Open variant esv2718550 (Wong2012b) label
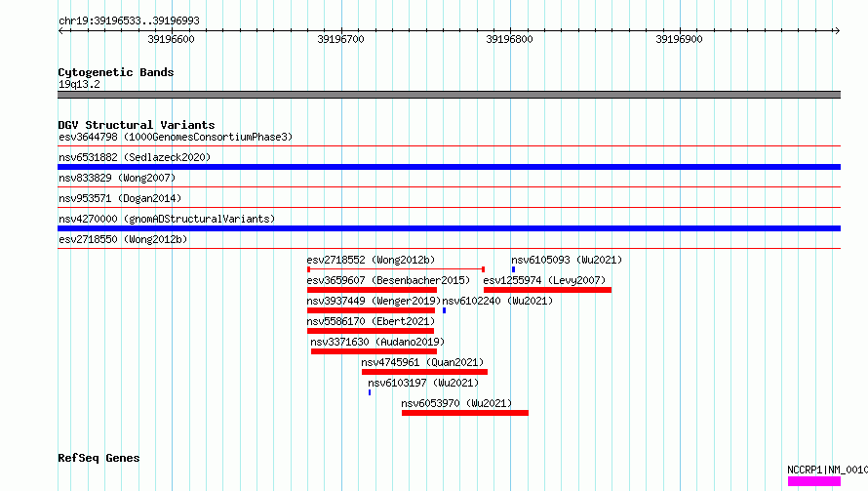Image resolution: width=868 pixels, height=491 pixels. coord(123,239)
